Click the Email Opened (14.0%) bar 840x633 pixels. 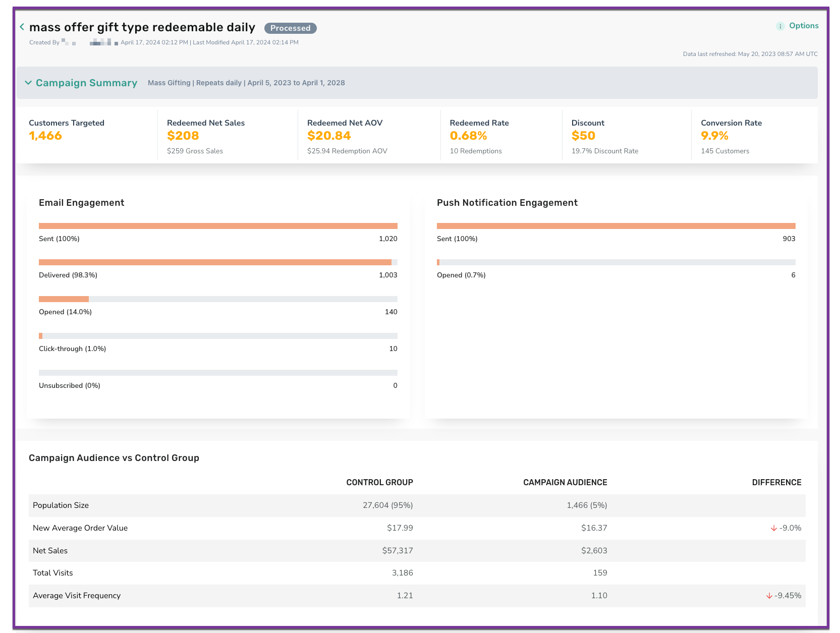click(x=218, y=299)
